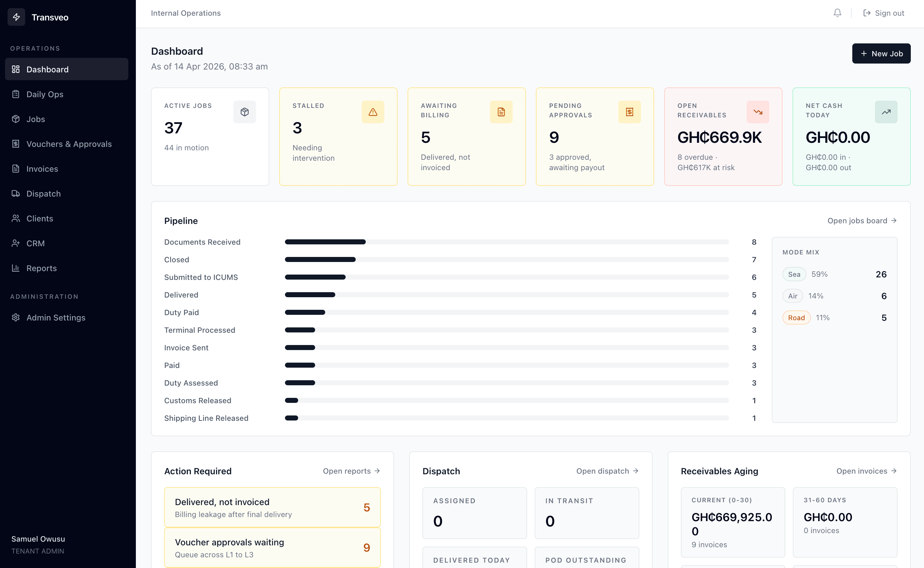Click the 31-60 Days receivables tile
The image size is (924, 568).
point(845,522)
